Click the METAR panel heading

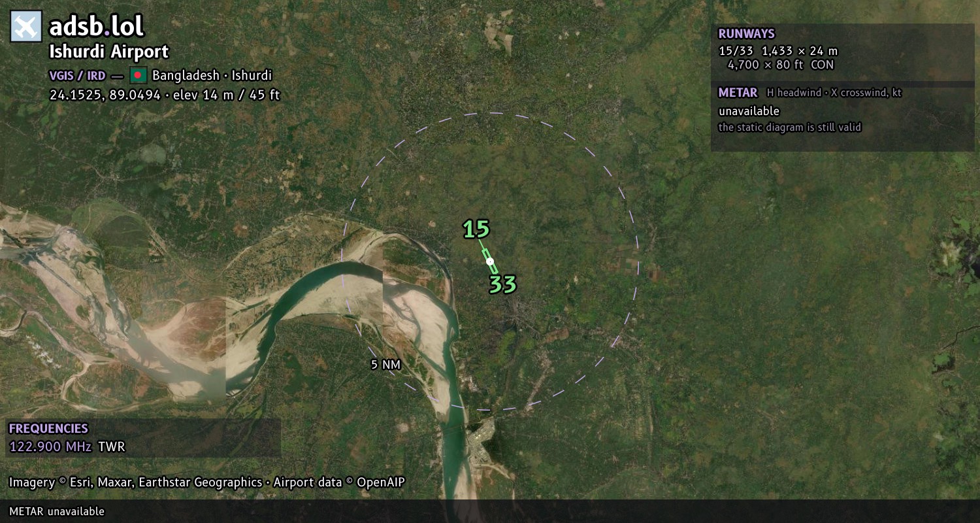738,93
